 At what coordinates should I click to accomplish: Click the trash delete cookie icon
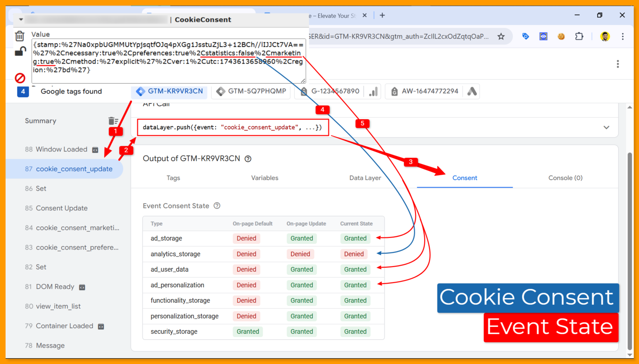(x=20, y=36)
